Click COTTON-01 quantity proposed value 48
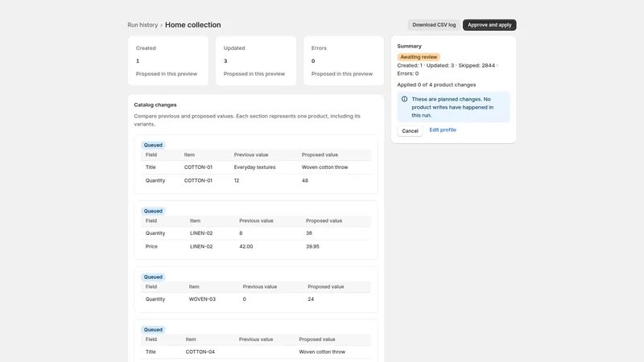 [x=305, y=180]
